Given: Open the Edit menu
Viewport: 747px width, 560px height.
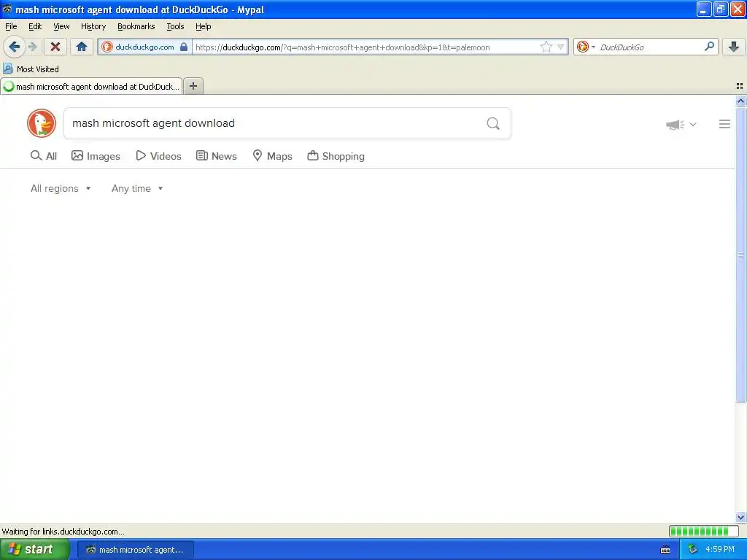Looking at the screenshot, I should coord(35,26).
